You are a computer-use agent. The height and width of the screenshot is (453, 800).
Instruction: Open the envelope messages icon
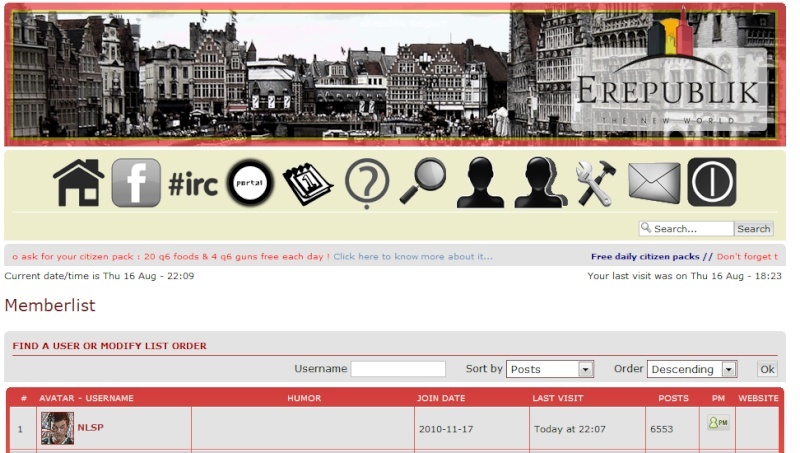pyautogui.click(x=655, y=183)
